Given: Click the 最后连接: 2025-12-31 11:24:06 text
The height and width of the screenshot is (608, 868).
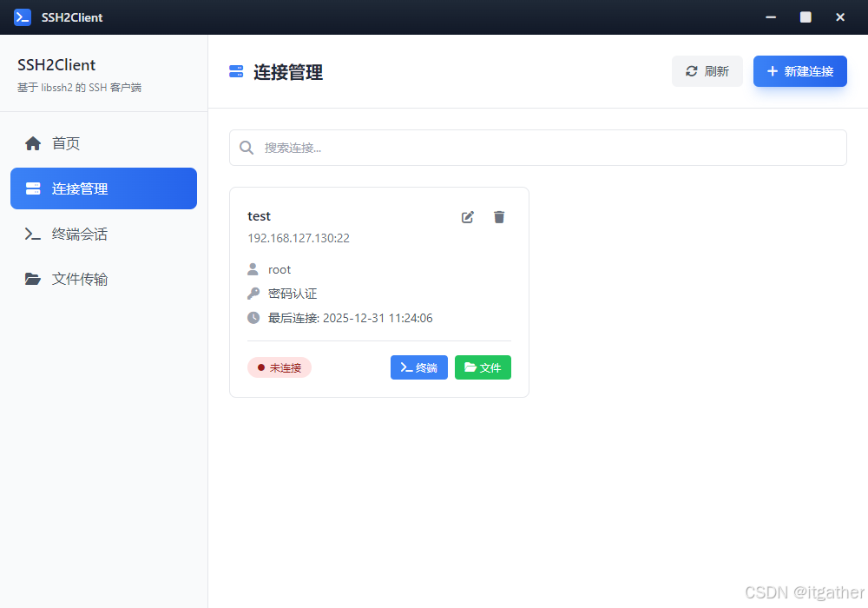Looking at the screenshot, I should pos(351,318).
